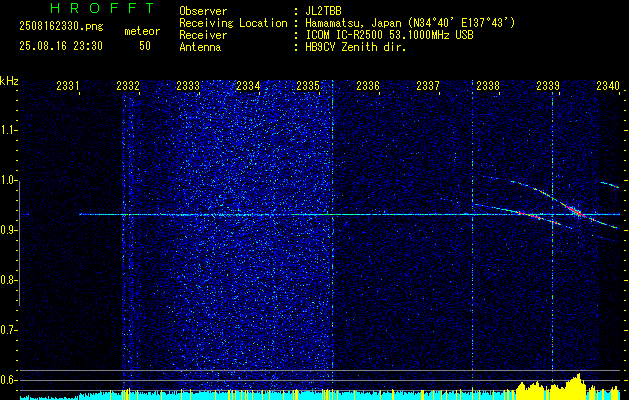Click the 2332 time axis marker
The width and height of the screenshot is (629, 400).
[128, 86]
